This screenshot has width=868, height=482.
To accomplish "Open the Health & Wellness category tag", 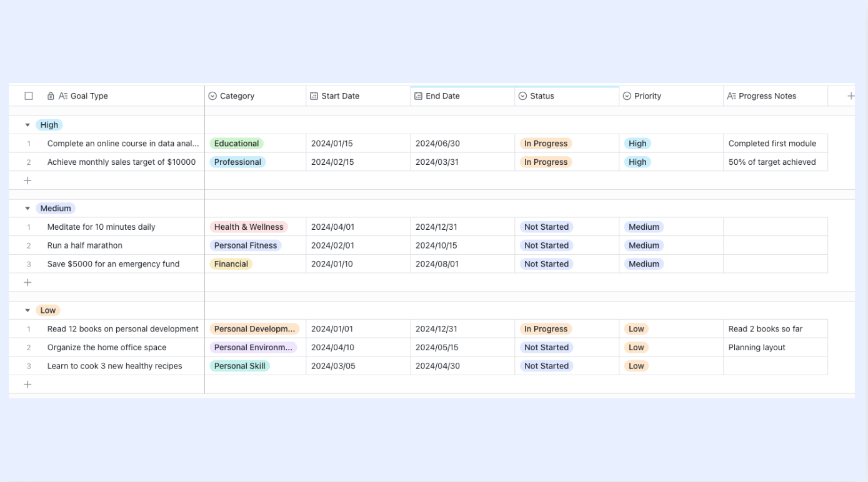I will [249, 227].
